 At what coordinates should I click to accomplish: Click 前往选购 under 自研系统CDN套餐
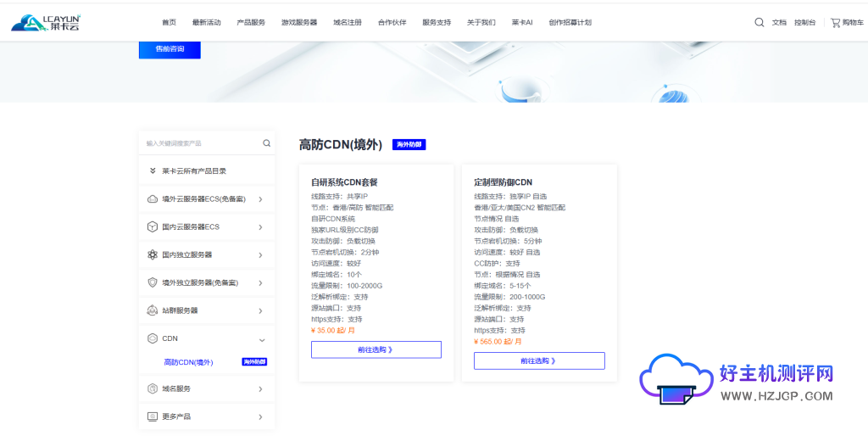(x=376, y=349)
